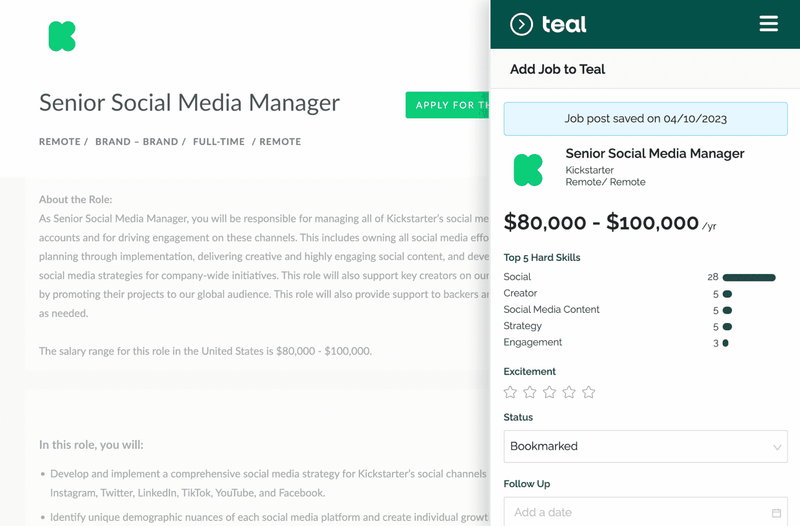The image size is (800, 526).
Task: Click the Add a date field
Action: [x=645, y=512]
